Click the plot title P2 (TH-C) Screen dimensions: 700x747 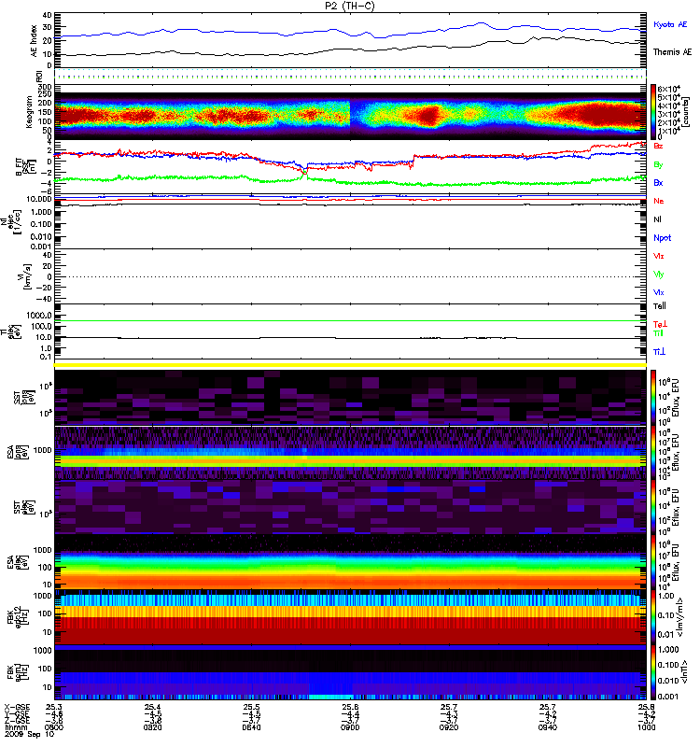(x=350, y=6)
